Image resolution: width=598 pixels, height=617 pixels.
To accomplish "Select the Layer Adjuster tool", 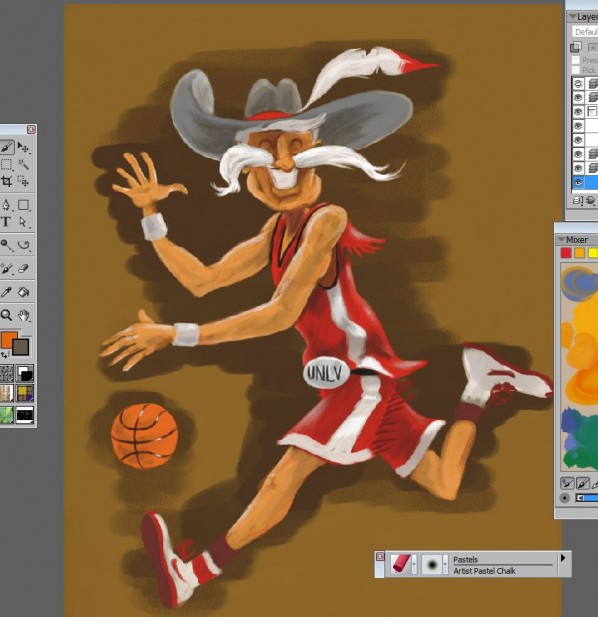I will coord(24,148).
